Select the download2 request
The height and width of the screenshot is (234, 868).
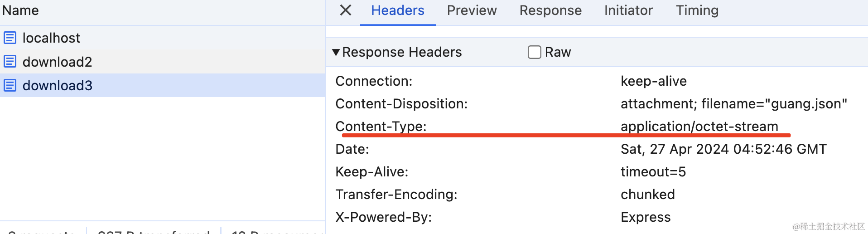pyautogui.click(x=57, y=62)
